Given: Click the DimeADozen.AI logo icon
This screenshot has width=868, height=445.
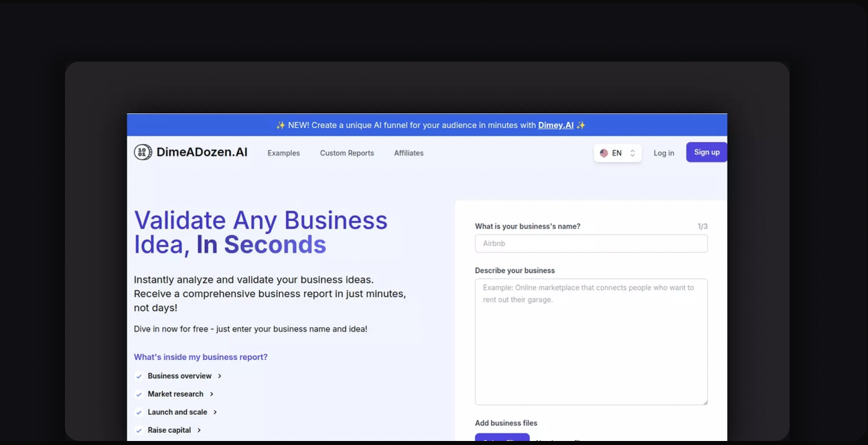Looking at the screenshot, I should pyautogui.click(x=143, y=152).
